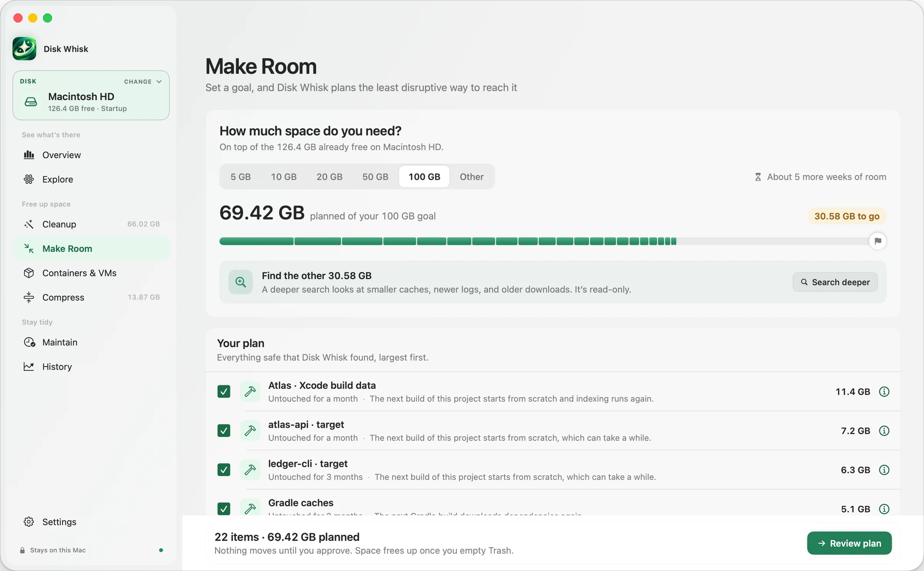
Task: Show info for Gradle caches
Action: click(884, 509)
